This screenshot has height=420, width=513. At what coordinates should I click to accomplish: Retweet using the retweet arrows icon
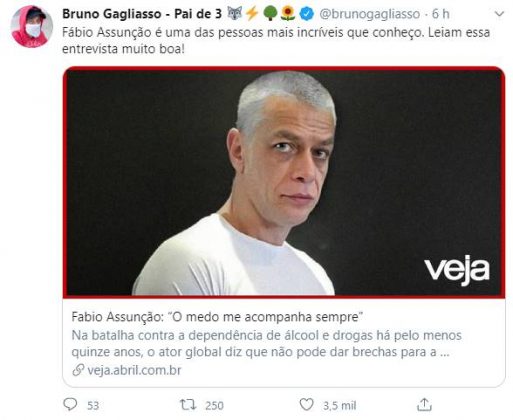tap(188, 405)
